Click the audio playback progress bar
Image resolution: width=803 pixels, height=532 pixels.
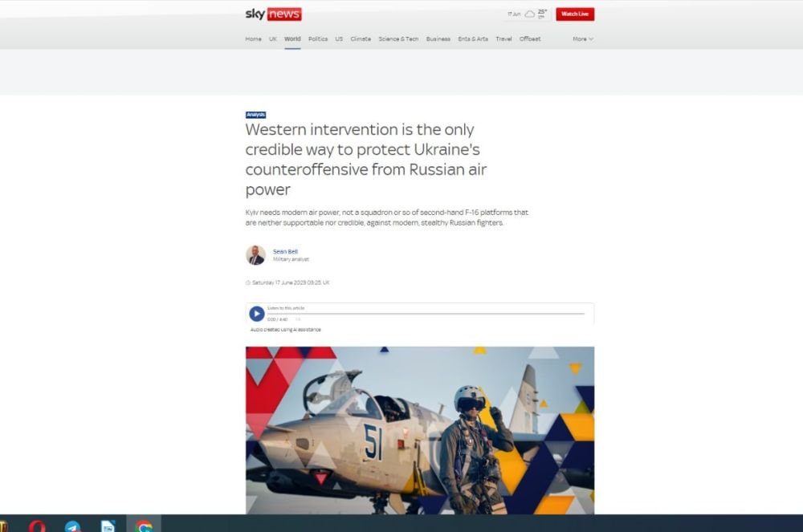tap(426, 311)
